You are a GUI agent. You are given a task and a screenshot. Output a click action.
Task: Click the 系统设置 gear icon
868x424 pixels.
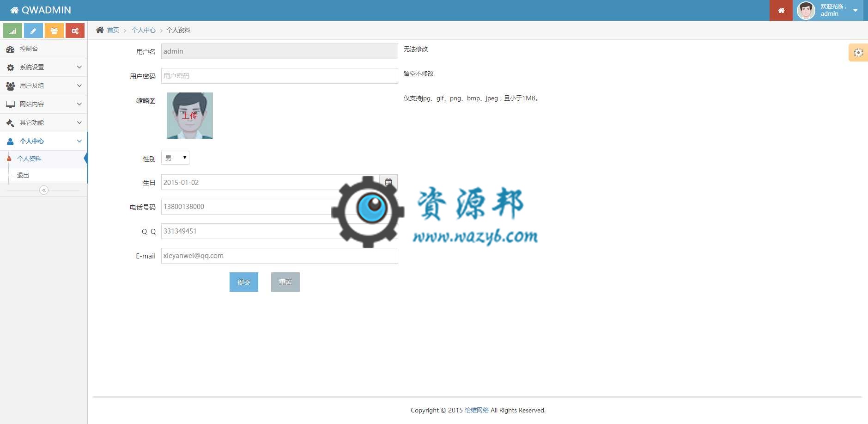coord(10,68)
